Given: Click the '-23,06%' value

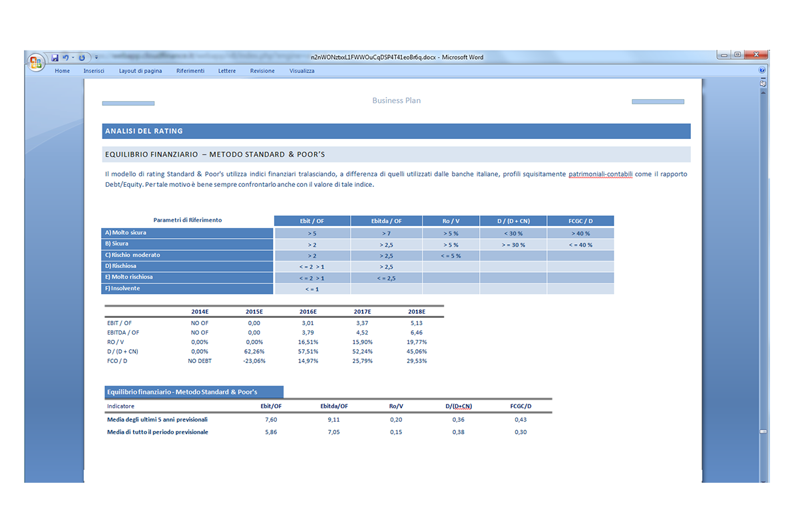Looking at the screenshot, I should tap(254, 361).
